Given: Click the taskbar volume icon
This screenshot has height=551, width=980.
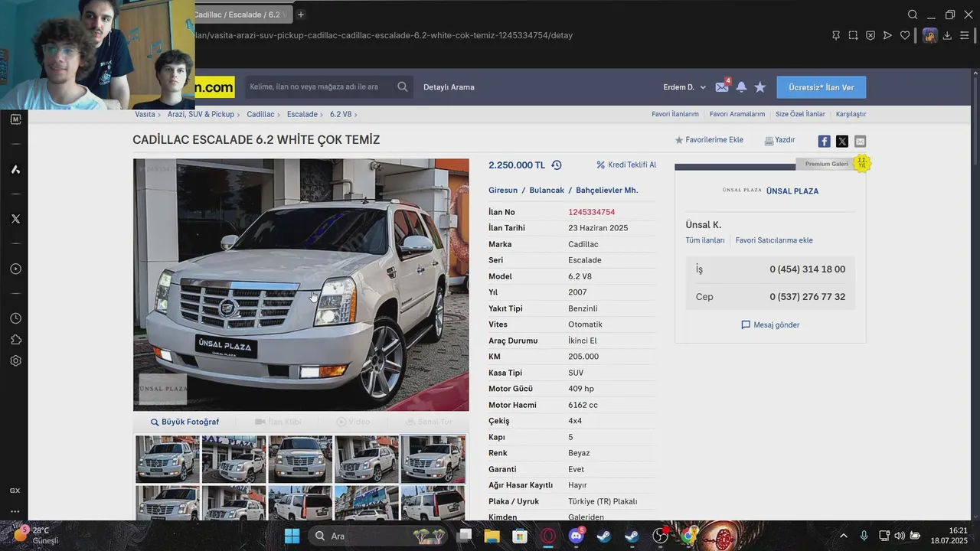Looking at the screenshot, I should (900, 536).
